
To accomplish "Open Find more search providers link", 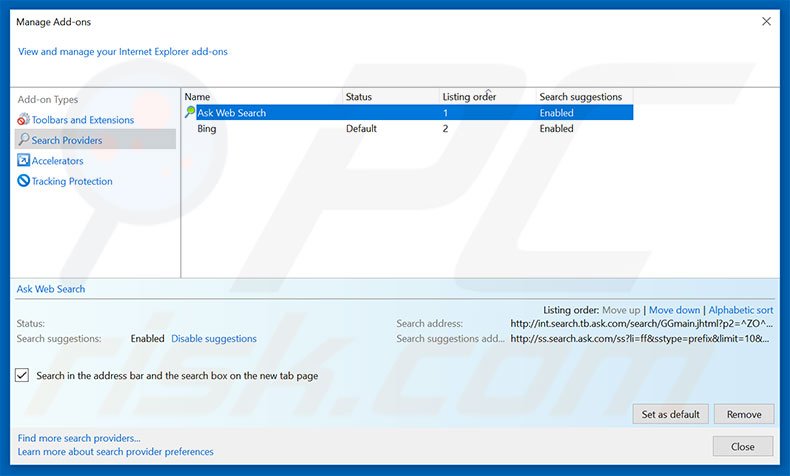I will [x=79, y=438].
